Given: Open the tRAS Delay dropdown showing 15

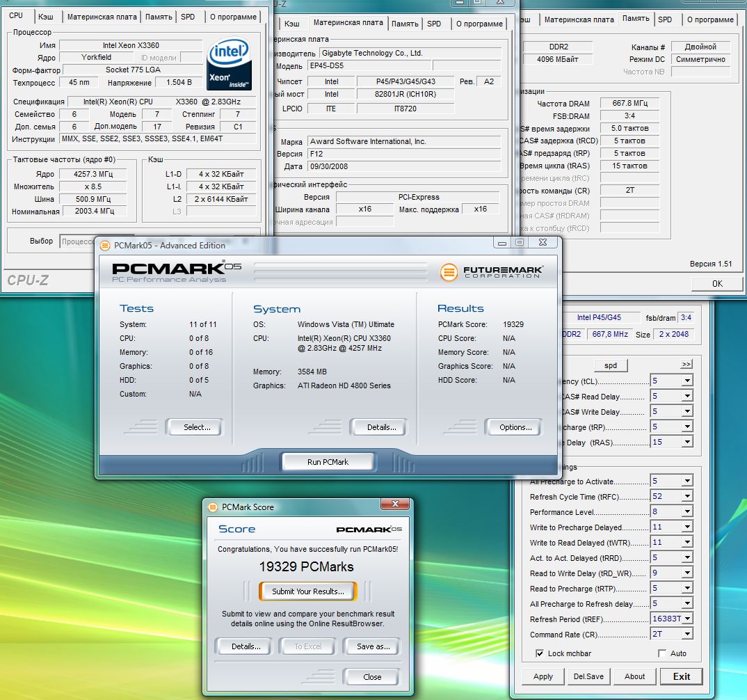Looking at the screenshot, I should (687, 442).
